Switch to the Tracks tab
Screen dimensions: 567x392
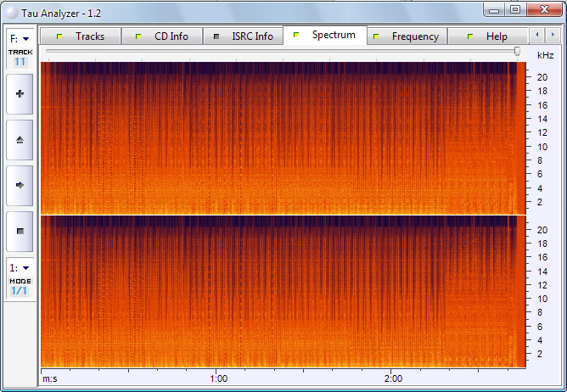click(x=81, y=36)
